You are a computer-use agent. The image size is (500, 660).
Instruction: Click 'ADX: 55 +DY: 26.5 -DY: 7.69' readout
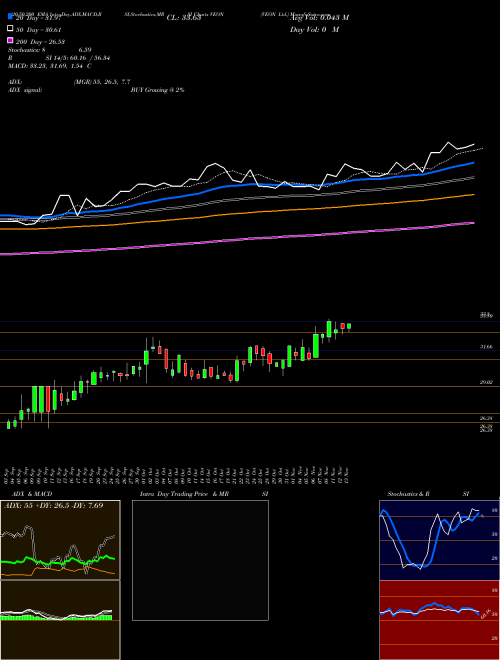(53, 505)
